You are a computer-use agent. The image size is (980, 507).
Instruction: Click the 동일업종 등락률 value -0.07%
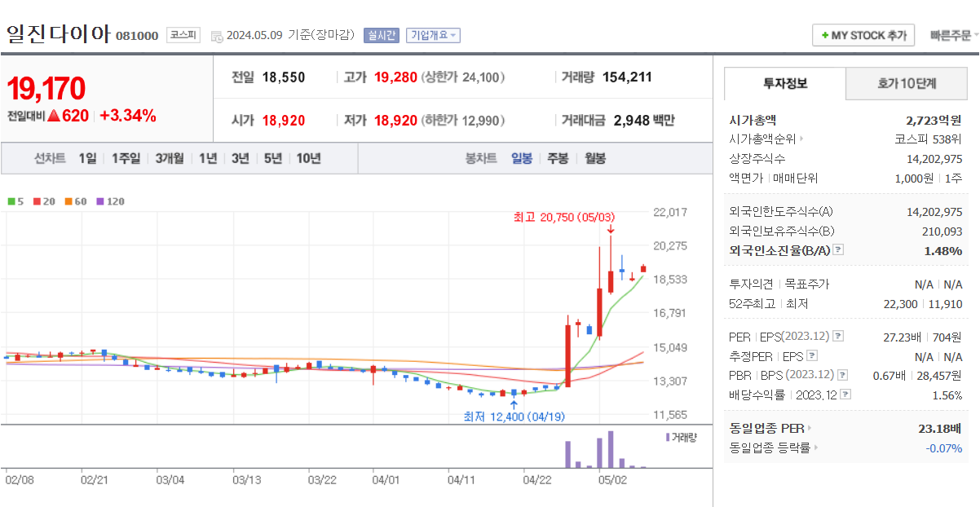click(x=943, y=447)
